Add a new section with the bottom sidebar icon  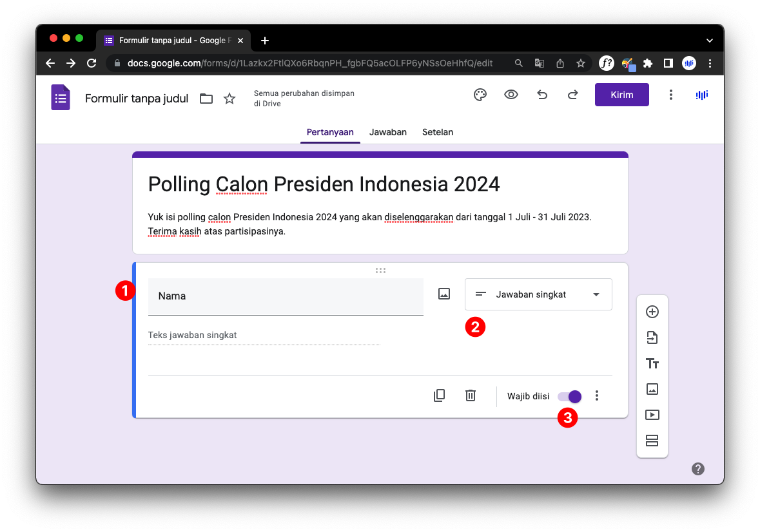(x=652, y=441)
